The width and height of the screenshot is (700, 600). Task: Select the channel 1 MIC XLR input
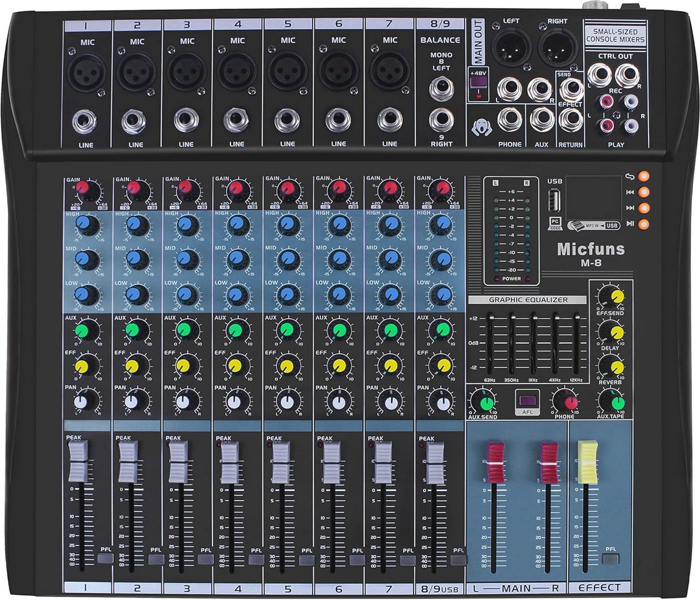[x=86, y=73]
